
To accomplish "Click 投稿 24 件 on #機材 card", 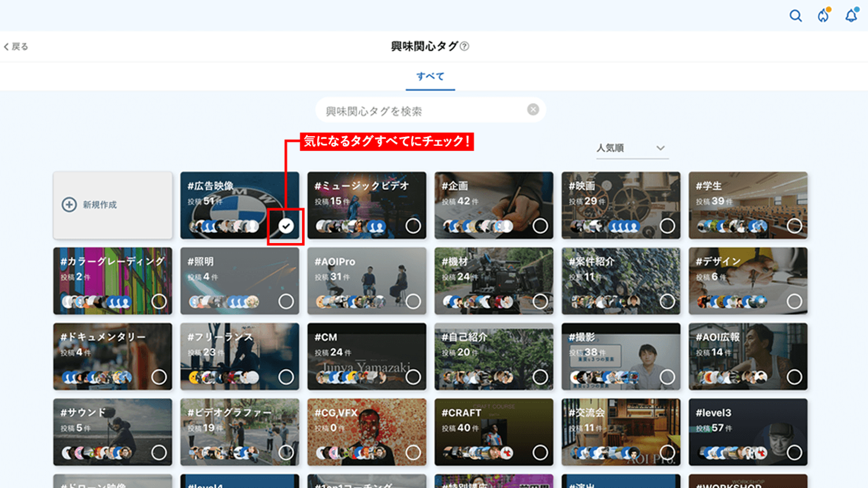I will click(460, 277).
